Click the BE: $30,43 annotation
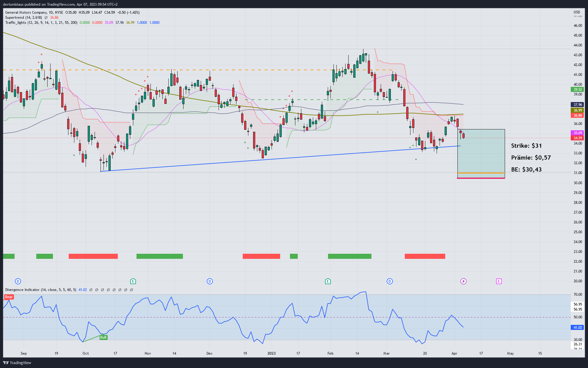Image resolution: width=588 pixels, height=368 pixels. click(x=526, y=170)
